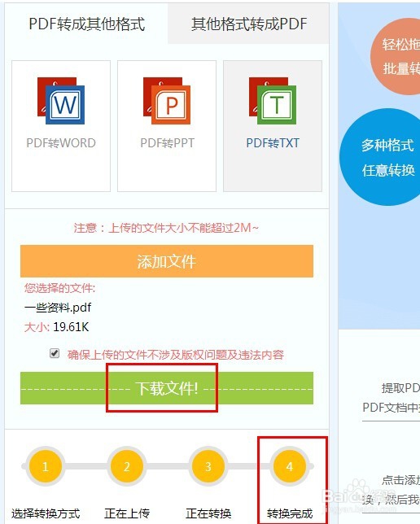Click the 多种格式 任意转换 blue circle

pos(381,157)
